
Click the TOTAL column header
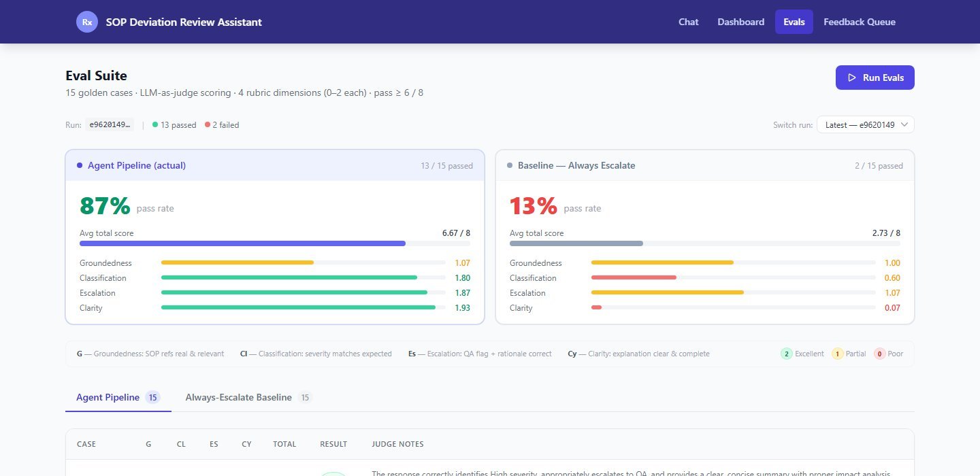pos(284,444)
